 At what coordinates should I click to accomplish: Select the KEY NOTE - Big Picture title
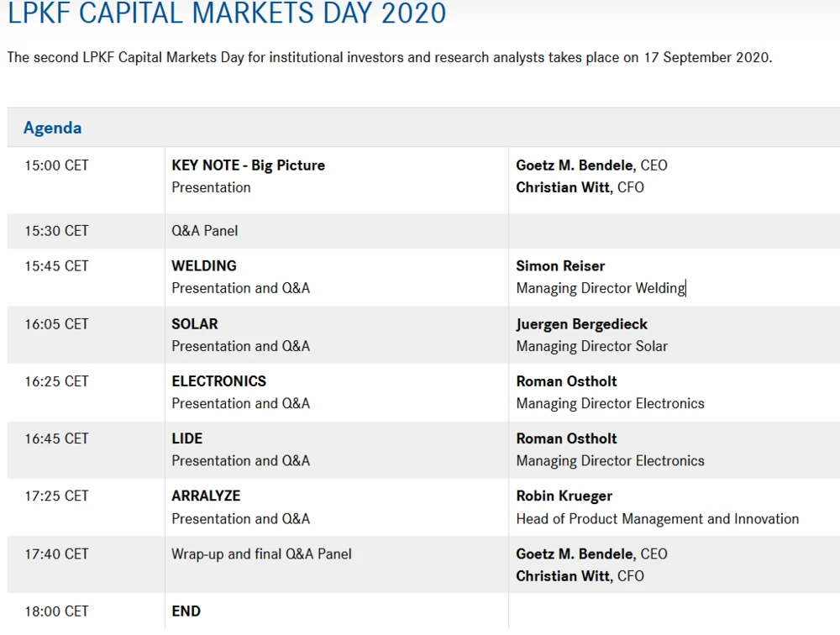248,165
